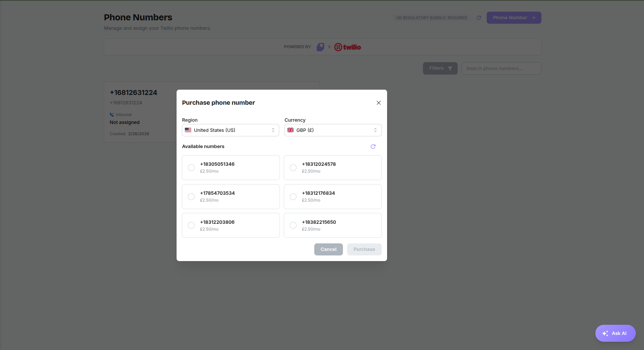Image resolution: width=644 pixels, height=350 pixels.
Task: Open the Ask AI assistant
Action: (615, 333)
